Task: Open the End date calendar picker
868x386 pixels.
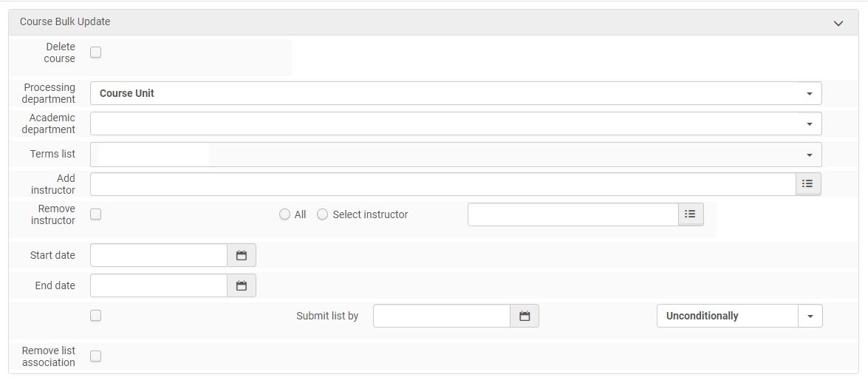Action: click(x=241, y=285)
